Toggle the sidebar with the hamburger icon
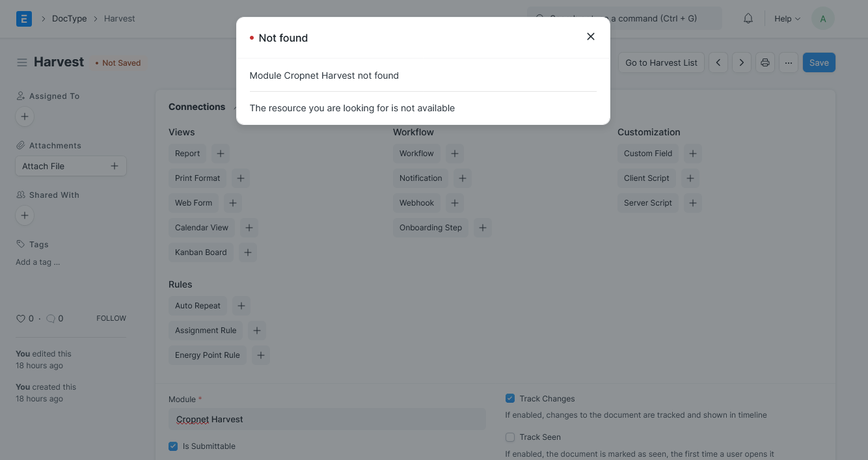This screenshot has height=460, width=868. [22, 62]
